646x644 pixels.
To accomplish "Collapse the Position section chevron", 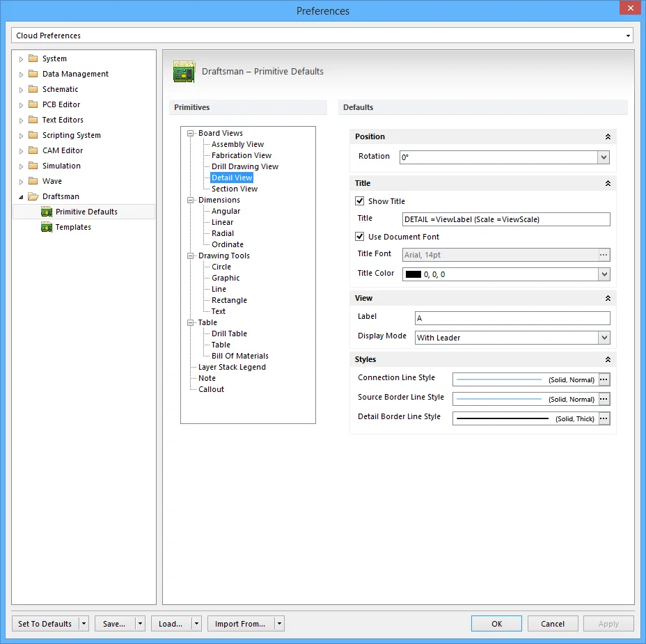I will click(x=608, y=136).
